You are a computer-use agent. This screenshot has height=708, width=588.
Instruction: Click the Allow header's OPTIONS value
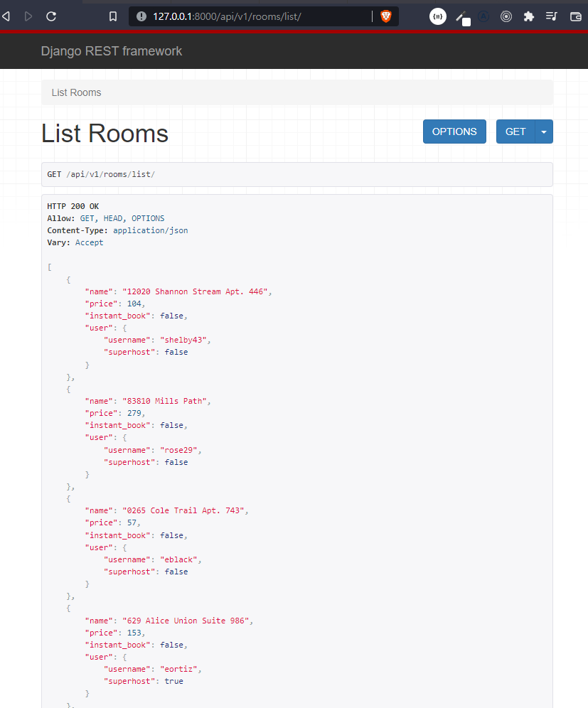[148, 218]
